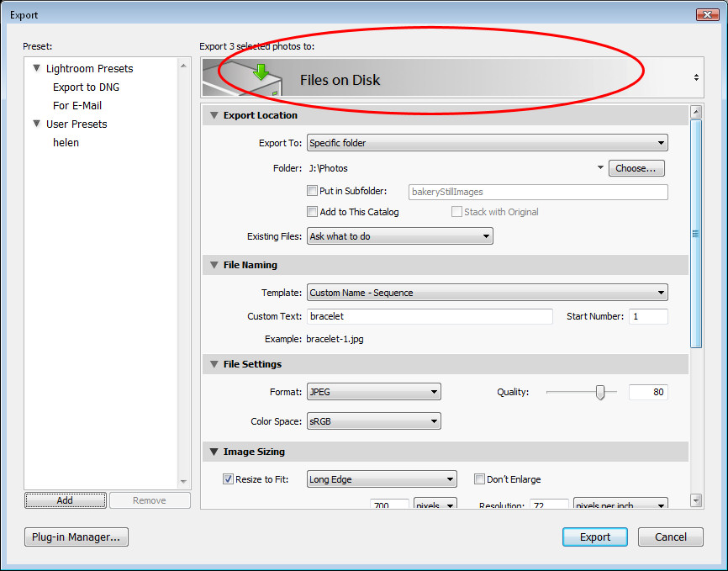This screenshot has width=728, height=571.
Task: Click the settings panel scroll-down arrow
Action: 696,500
